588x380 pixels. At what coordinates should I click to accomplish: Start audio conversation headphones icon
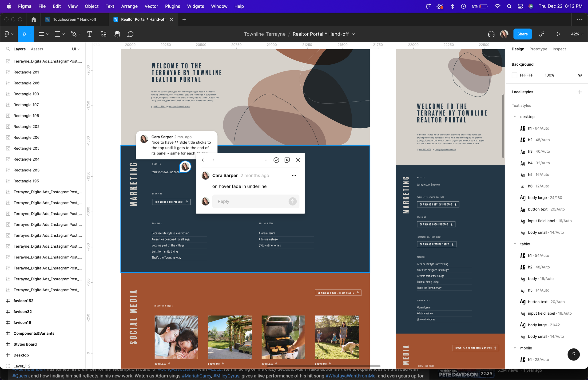pos(491,34)
